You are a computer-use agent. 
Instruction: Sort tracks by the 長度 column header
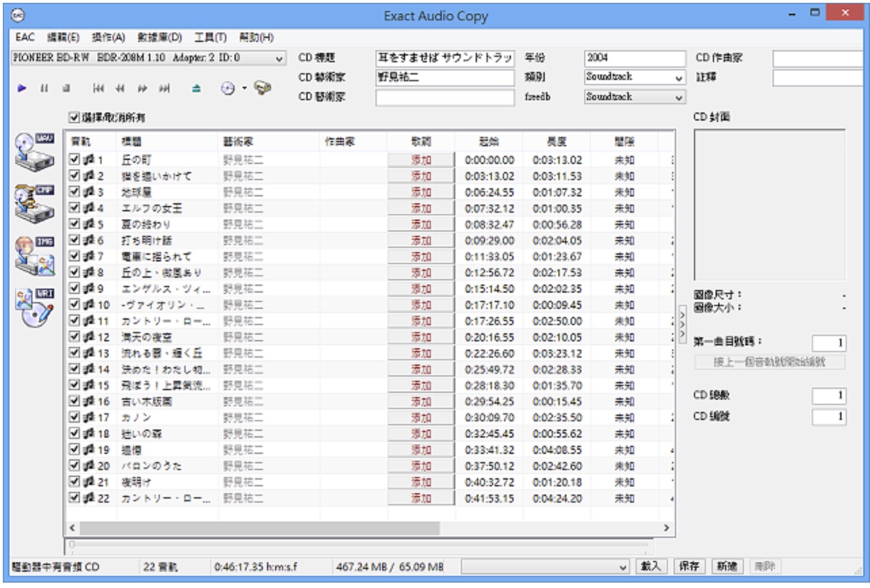tap(556, 142)
